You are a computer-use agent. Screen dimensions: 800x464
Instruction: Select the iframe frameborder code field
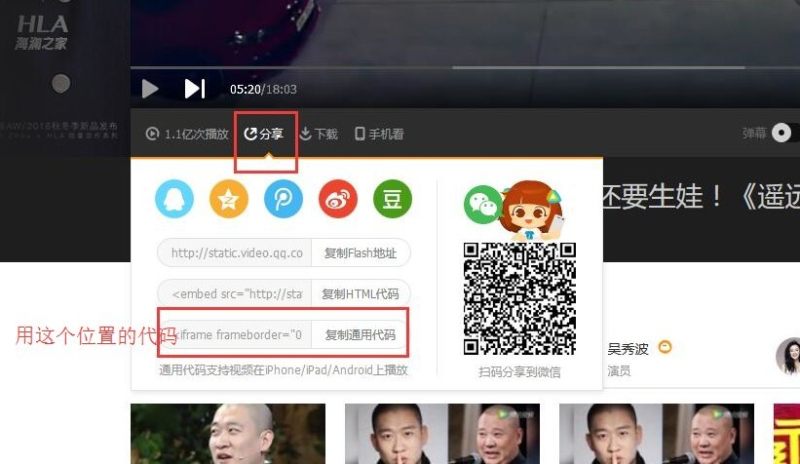[236, 335]
